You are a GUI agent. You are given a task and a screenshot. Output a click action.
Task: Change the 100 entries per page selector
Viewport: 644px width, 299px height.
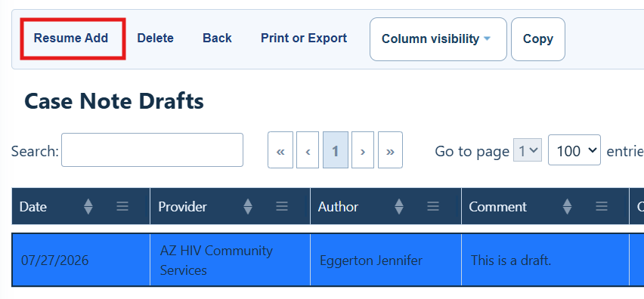574,150
